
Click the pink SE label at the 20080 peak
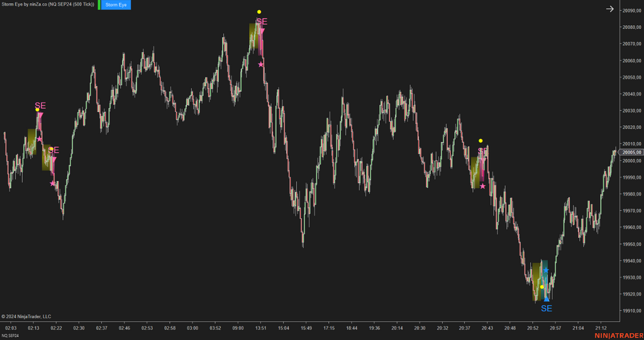tap(262, 22)
